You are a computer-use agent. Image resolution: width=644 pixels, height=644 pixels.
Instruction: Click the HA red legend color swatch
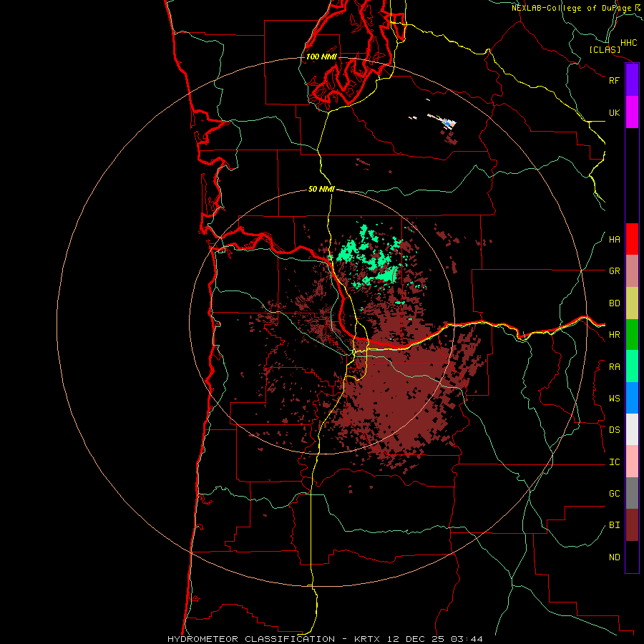[x=632, y=239]
